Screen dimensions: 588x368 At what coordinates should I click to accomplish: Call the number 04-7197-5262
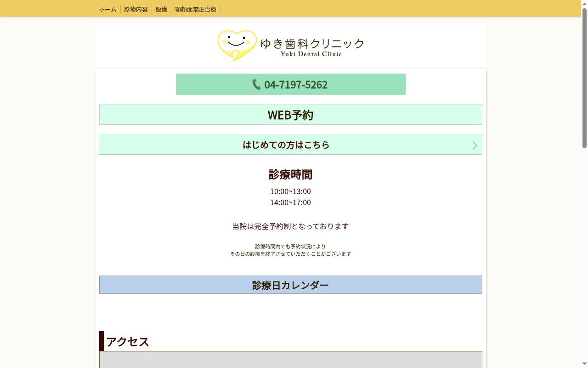[x=296, y=85]
